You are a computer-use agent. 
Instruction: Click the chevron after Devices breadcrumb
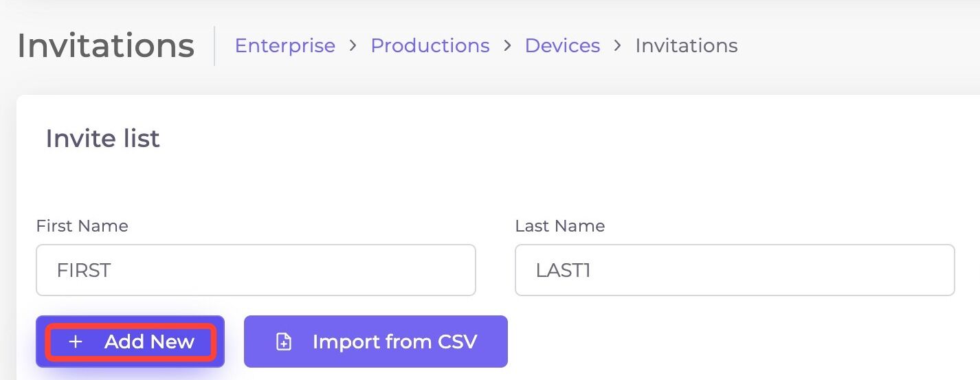617,45
